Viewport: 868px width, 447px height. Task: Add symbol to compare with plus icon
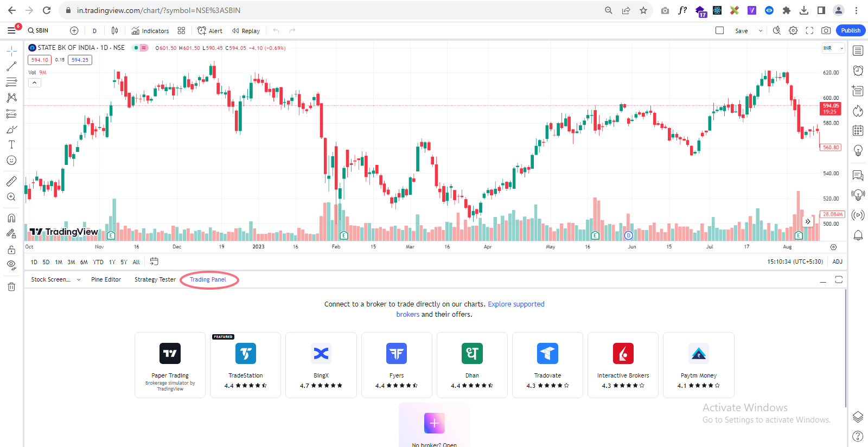click(x=74, y=30)
